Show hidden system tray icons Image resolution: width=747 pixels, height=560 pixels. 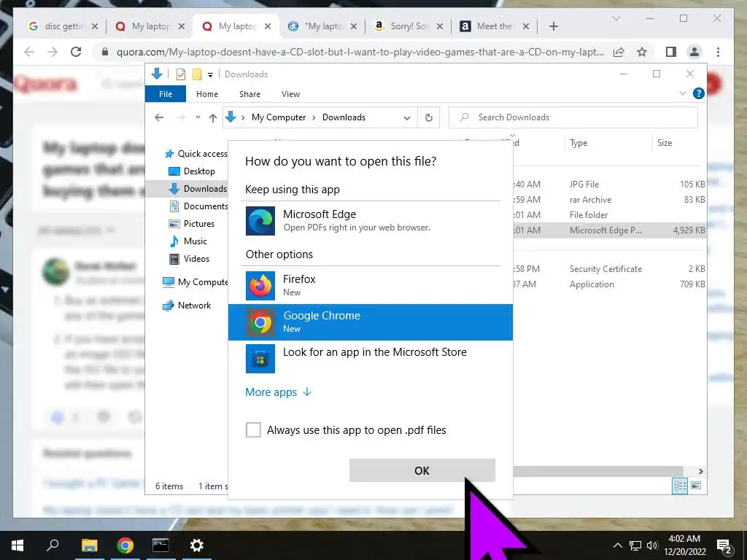point(617,545)
